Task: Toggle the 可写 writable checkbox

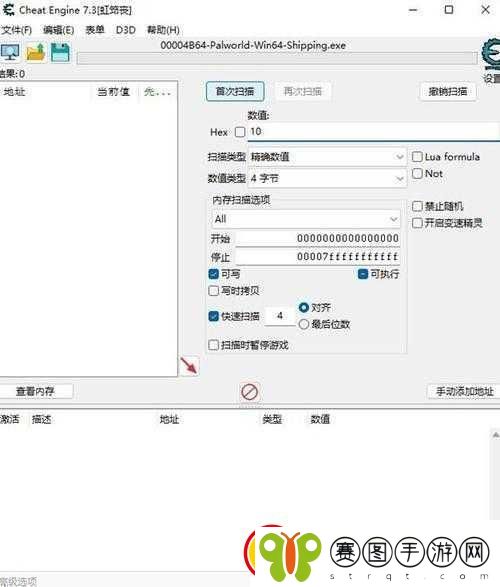Action: coord(213,274)
